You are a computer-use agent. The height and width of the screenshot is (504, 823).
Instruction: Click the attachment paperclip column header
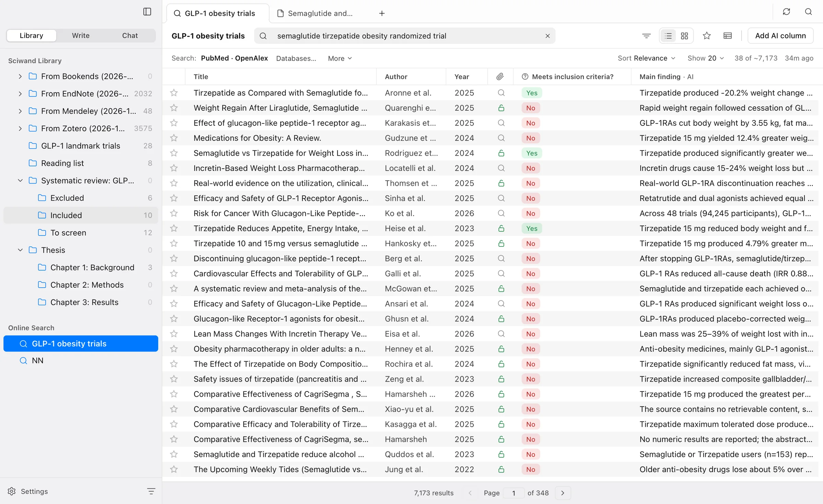point(500,77)
